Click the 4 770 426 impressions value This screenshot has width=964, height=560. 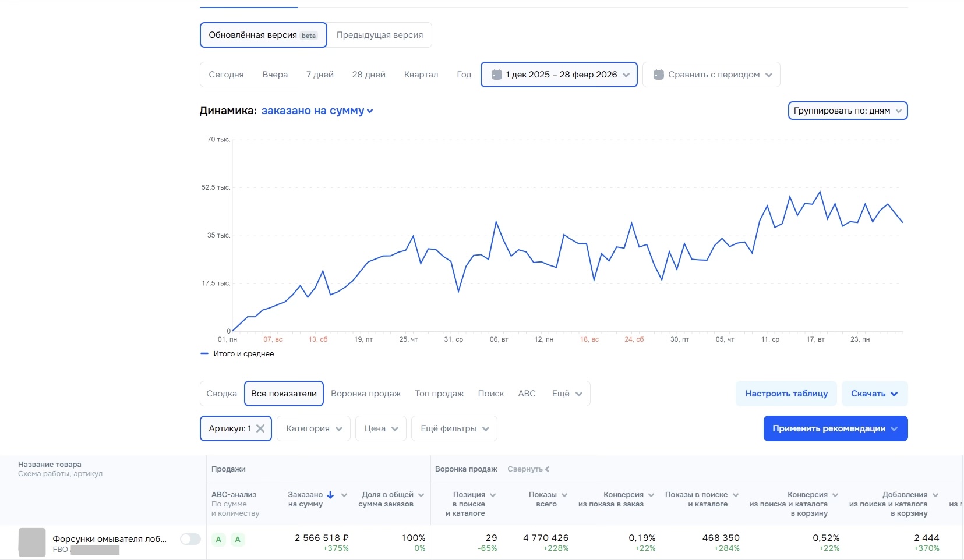coord(546,538)
